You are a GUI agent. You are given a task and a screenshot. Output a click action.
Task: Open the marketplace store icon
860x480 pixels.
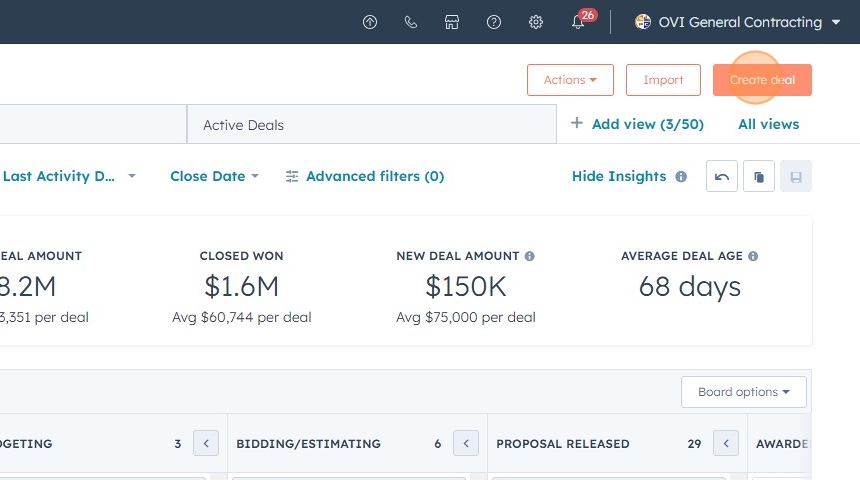452,22
